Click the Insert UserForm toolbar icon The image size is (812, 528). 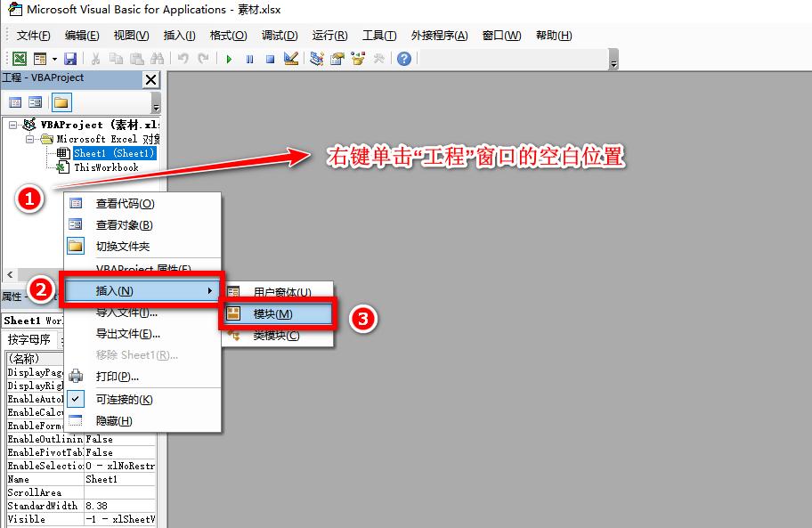(40, 59)
